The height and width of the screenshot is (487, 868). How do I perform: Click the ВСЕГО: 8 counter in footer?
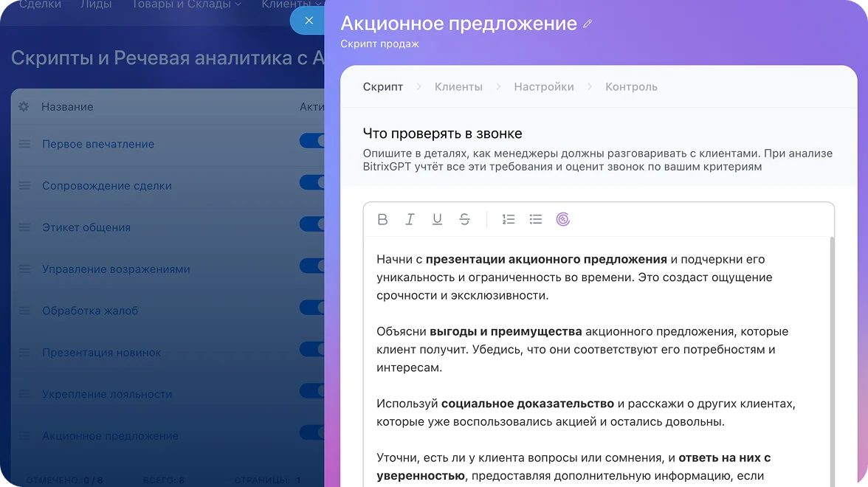point(164,480)
